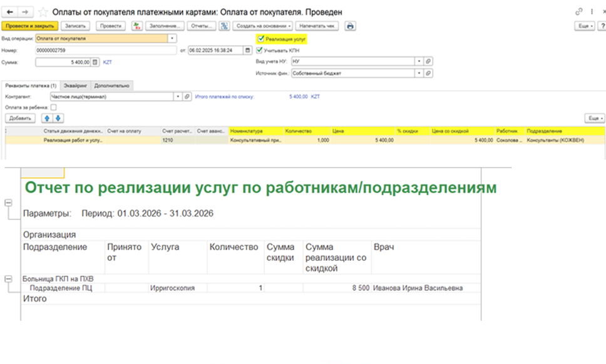Enable the Оплата за ребенка checkbox
The width and height of the screenshot is (606, 364).
pyautogui.click(x=53, y=108)
